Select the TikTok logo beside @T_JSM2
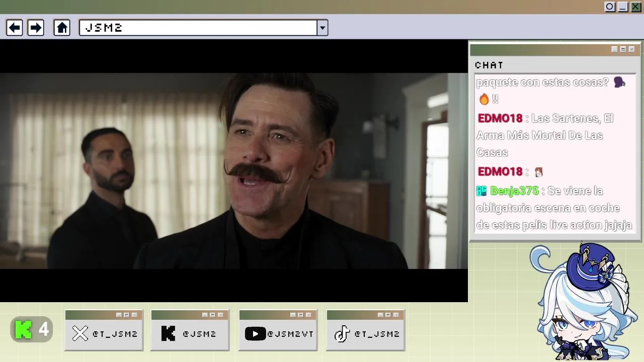 [x=342, y=334]
